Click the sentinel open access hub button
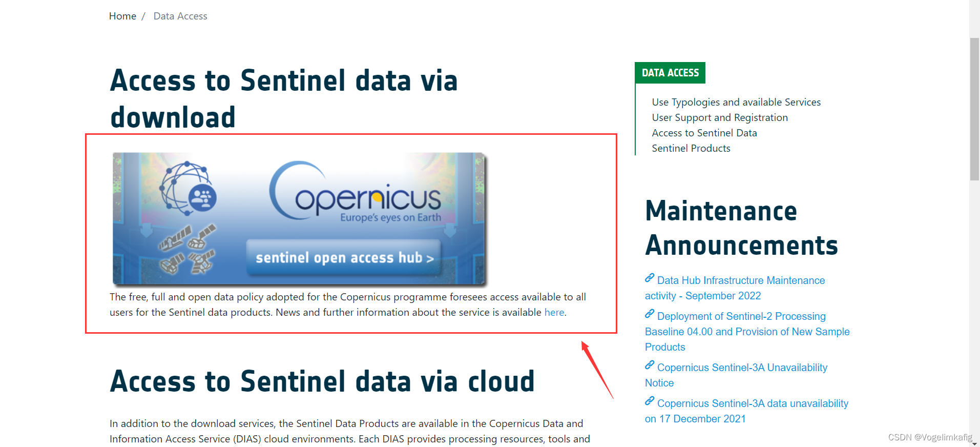The height and width of the screenshot is (447, 980). pyautogui.click(x=344, y=257)
